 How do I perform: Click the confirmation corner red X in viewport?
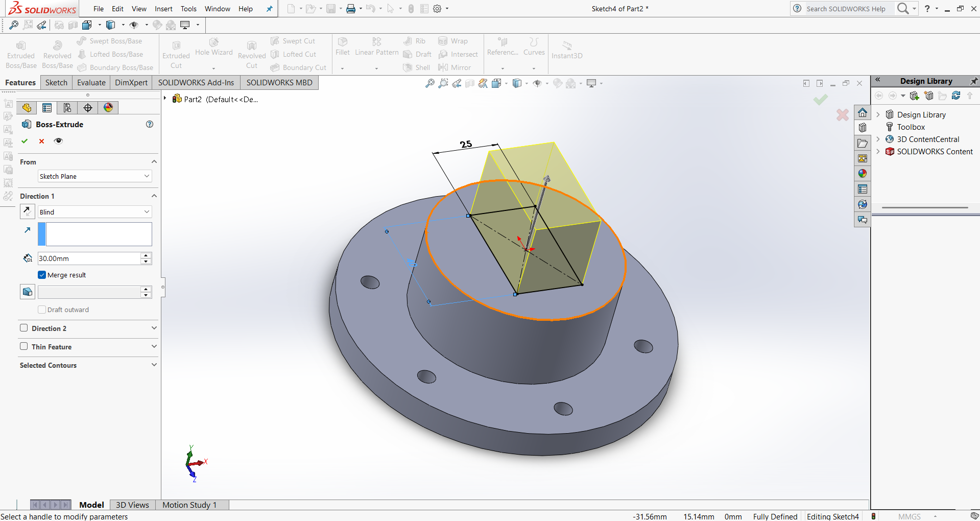click(843, 115)
